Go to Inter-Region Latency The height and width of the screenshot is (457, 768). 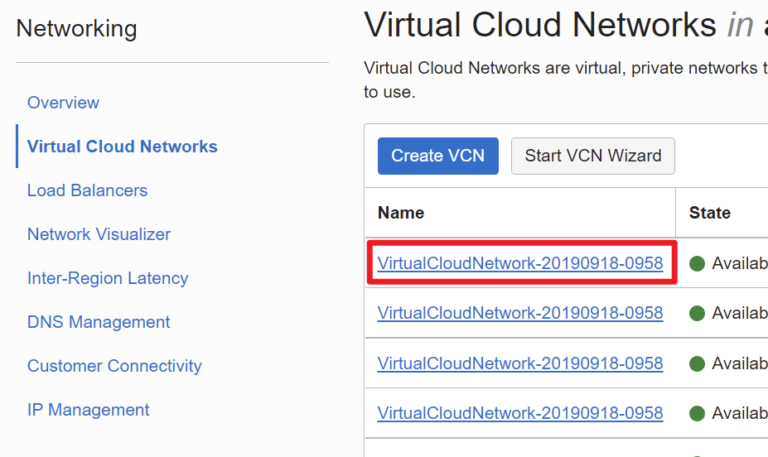pos(108,278)
